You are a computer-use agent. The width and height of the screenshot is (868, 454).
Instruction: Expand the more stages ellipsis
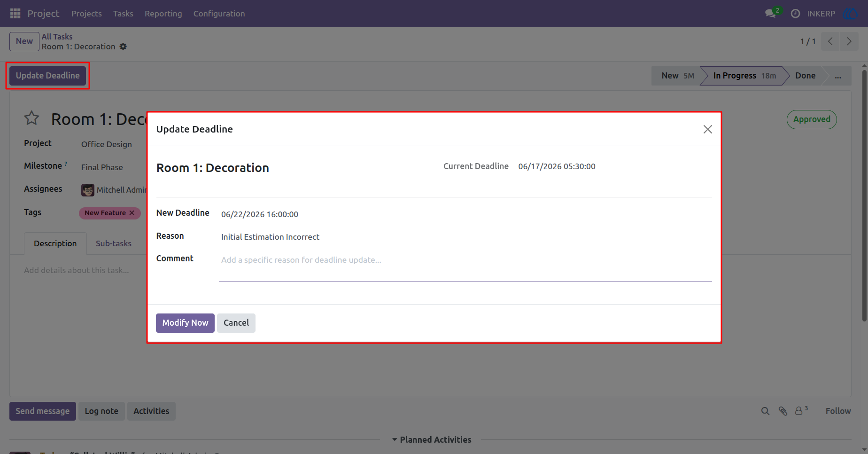[838, 76]
